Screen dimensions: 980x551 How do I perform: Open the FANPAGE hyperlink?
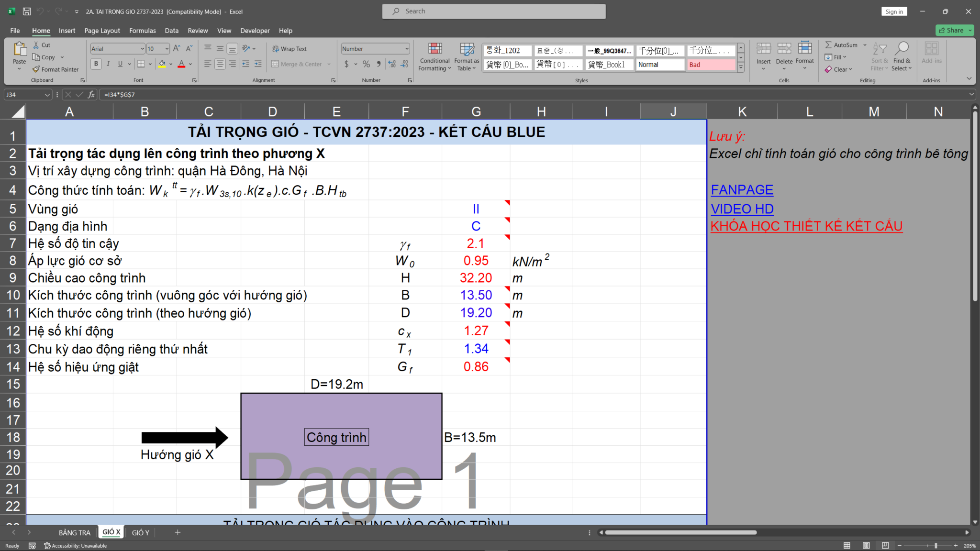pos(742,190)
